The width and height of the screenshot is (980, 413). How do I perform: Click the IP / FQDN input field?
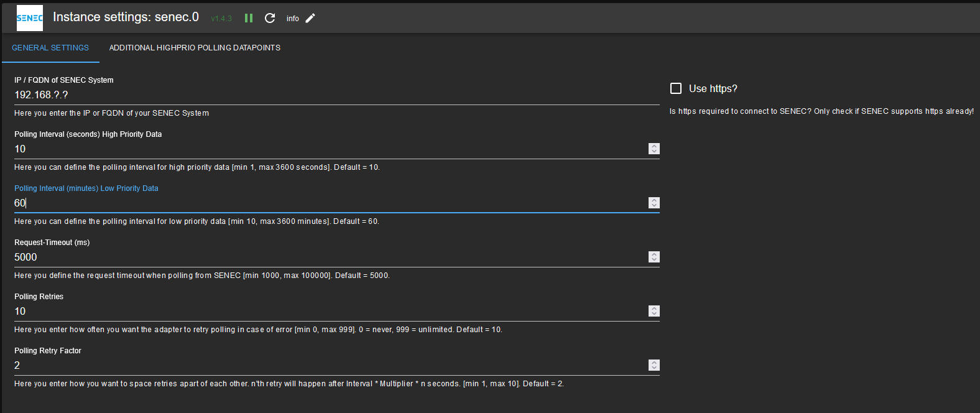tap(336, 95)
